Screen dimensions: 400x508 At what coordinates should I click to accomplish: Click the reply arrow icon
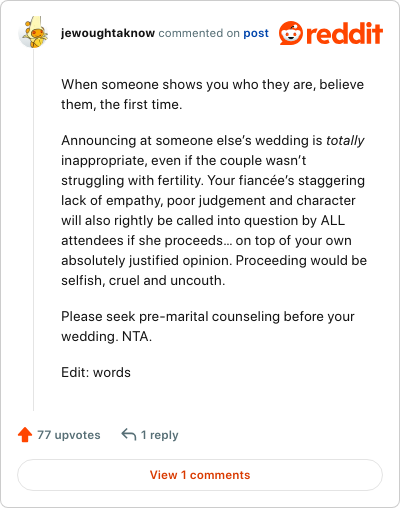coord(129,435)
